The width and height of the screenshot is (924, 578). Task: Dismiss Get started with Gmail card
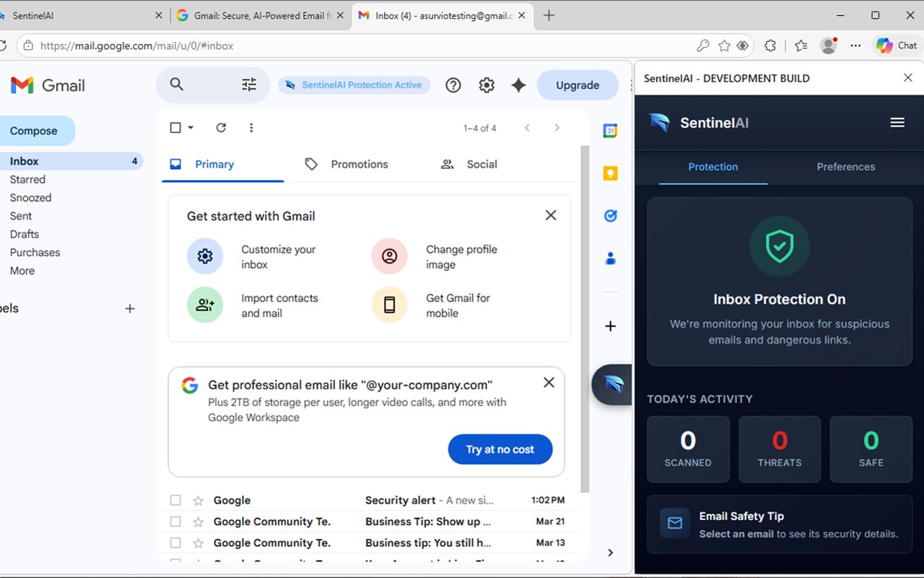551,215
